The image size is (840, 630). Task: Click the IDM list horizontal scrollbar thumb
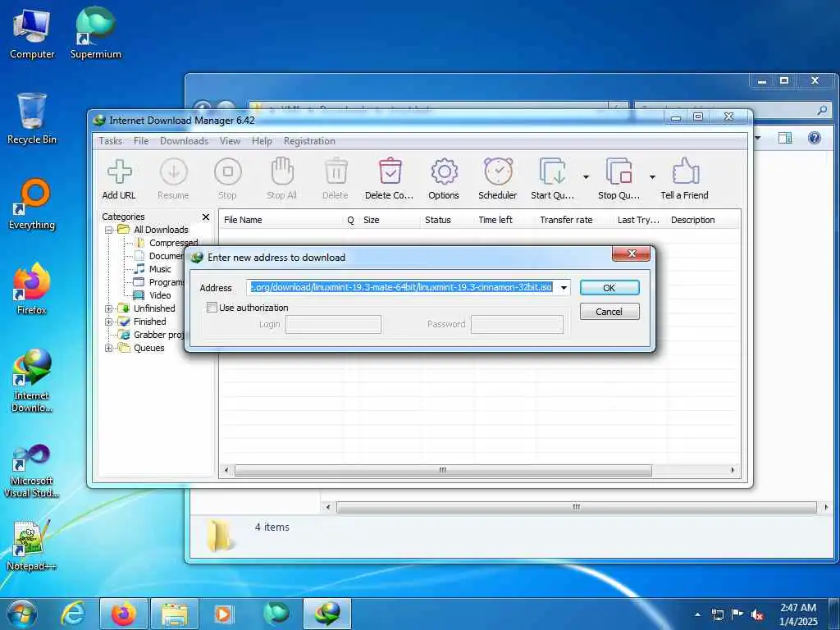[443, 470]
